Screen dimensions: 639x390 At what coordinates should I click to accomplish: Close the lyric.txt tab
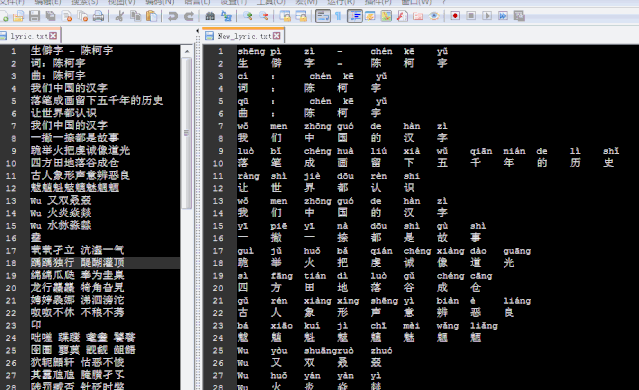[53, 36]
